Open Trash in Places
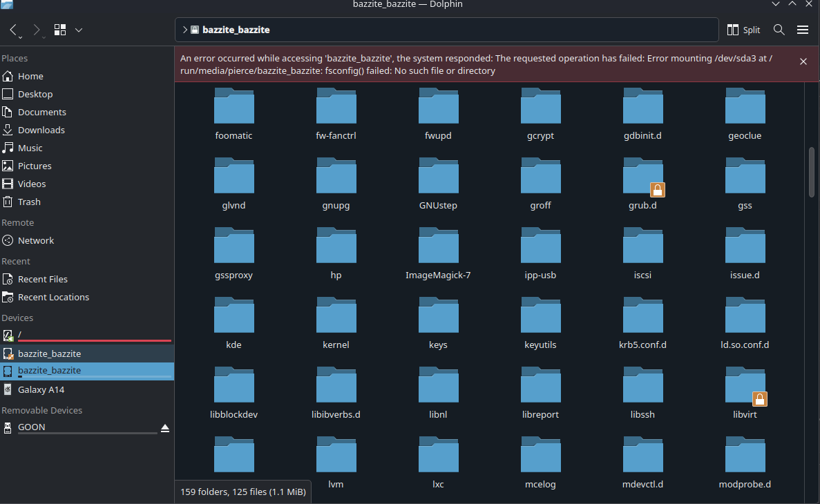Image resolution: width=820 pixels, height=504 pixels. 87,202
